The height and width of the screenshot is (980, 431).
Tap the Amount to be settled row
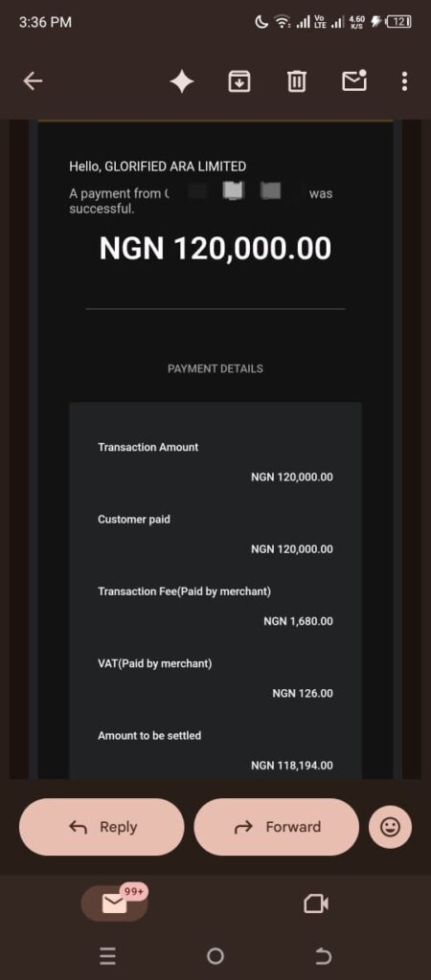click(x=215, y=750)
